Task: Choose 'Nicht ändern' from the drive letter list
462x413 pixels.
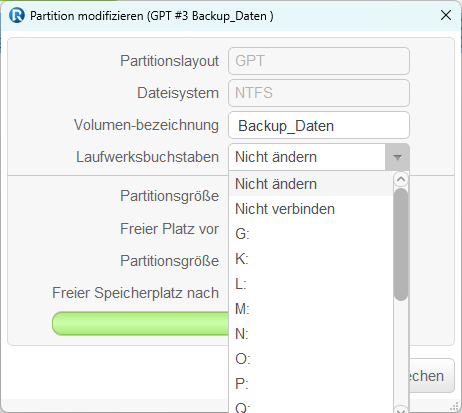Action: (311, 184)
